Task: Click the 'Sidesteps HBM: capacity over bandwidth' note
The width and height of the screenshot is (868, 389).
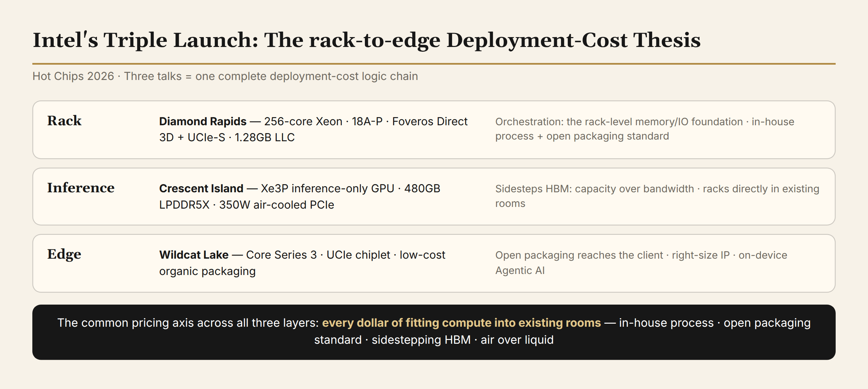Action: pyautogui.click(x=594, y=189)
